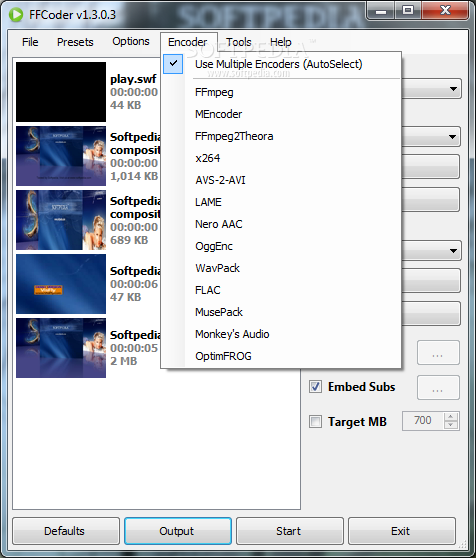Choose WavPack encoder
This screenshot has height=558, width=476.
tap(281, 268)
